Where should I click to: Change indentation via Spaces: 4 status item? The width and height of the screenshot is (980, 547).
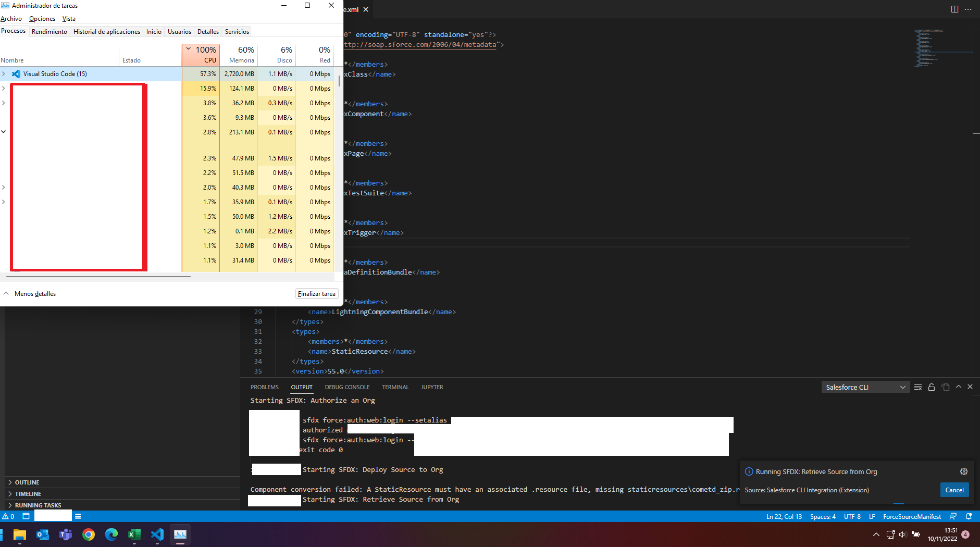coord(823,516)
